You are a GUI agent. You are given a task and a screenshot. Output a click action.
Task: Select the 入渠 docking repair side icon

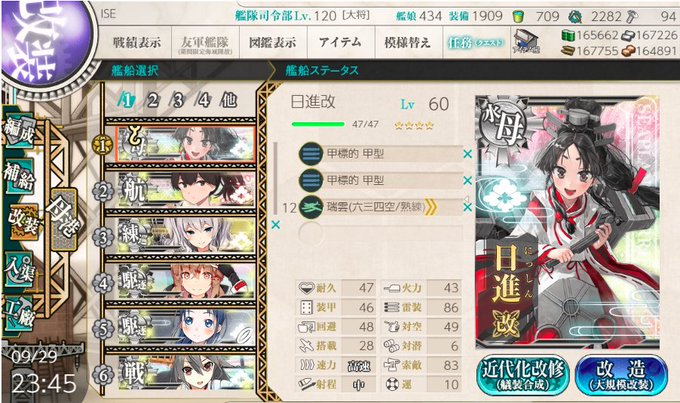click(20, 270)
